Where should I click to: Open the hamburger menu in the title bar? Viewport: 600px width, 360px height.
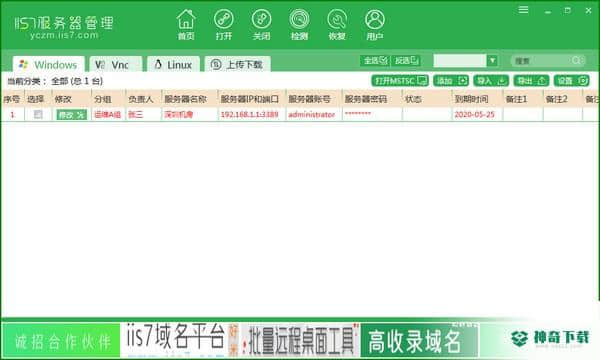pos(523,10)
